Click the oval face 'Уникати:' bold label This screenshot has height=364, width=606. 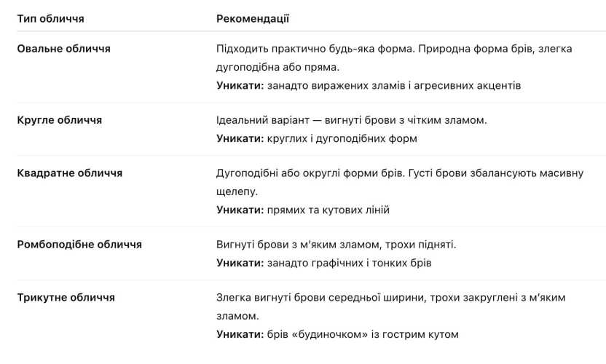pyautogui.click(x=240, y=85)
